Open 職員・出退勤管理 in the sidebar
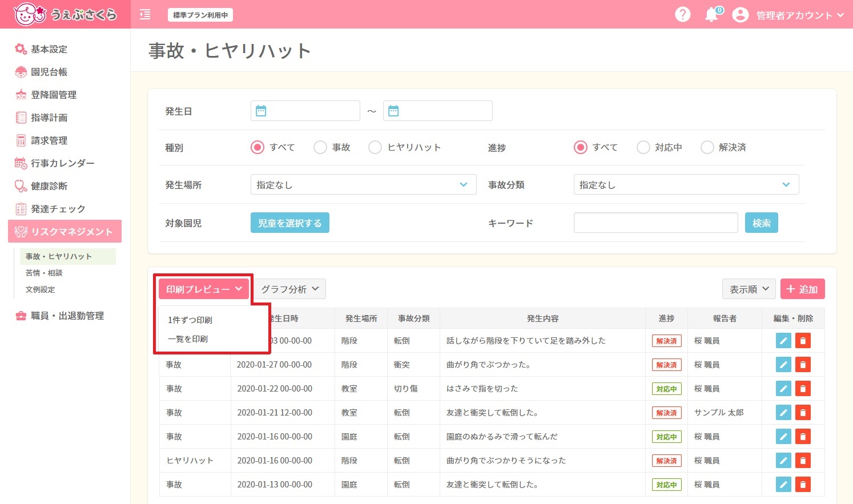Viewport: 853px width, 504px height. 67,316
